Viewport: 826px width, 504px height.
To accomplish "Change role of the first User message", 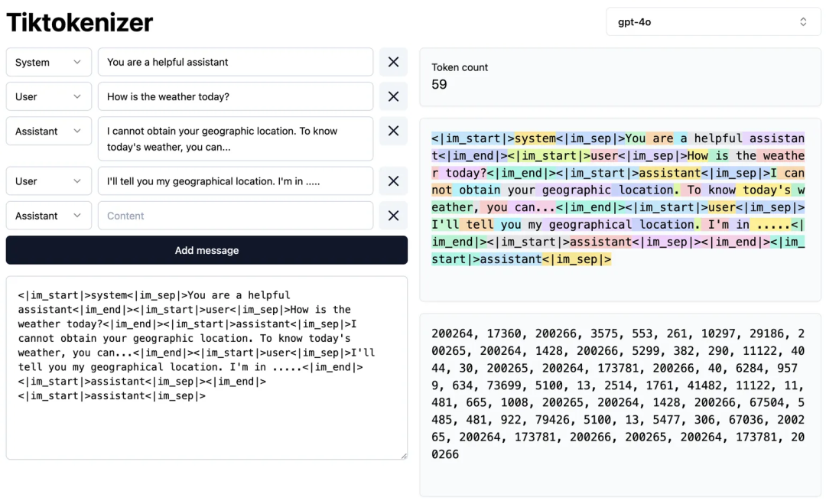I will (x=48, y=96).
